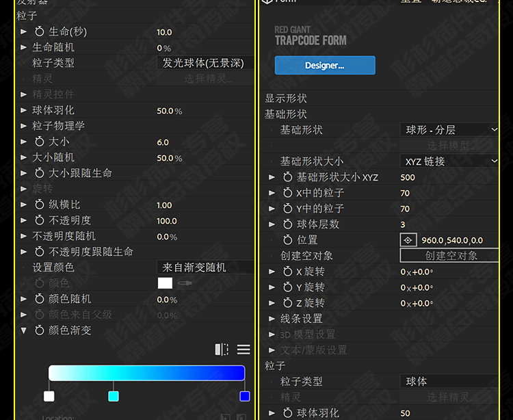Edit the 不透明度随机 value 0.0%
This screenshot has width=513, height=420.
(x=167, y=237)
